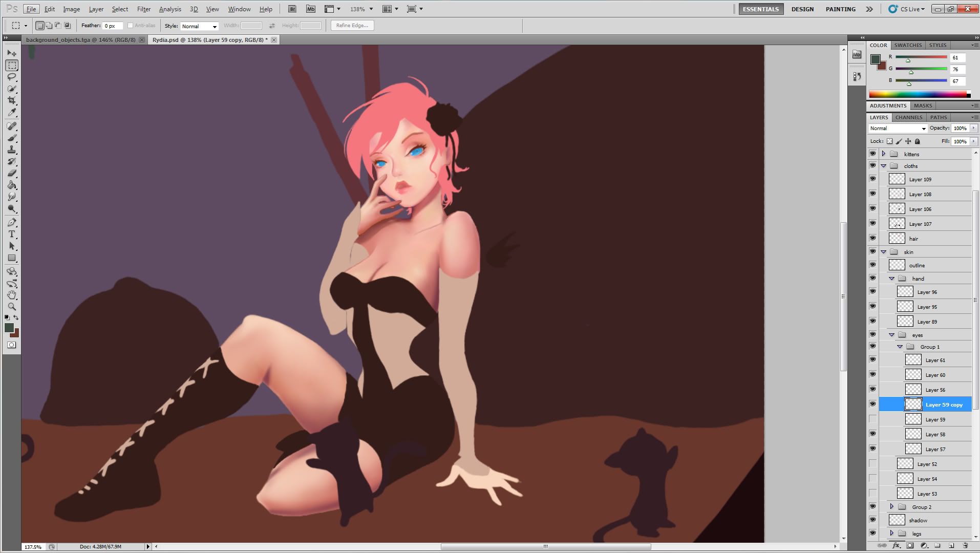Collapse the eyes group

[x=892, y=335]
